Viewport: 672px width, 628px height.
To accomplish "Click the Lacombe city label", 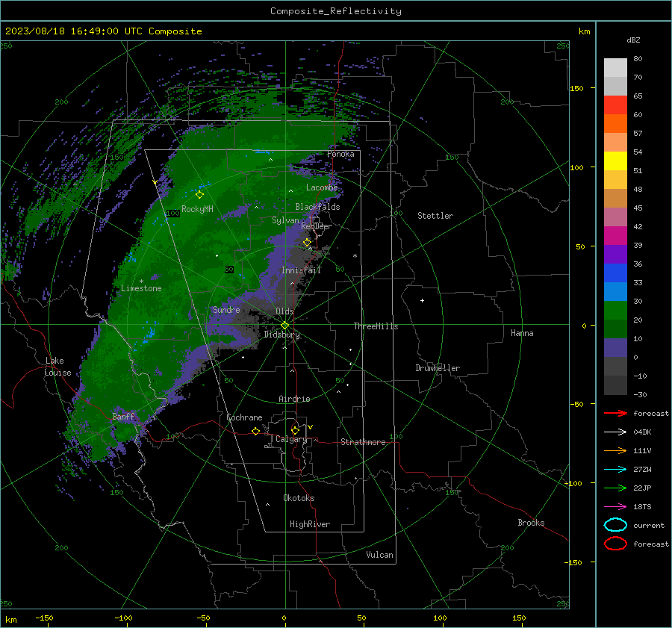I will coord(321,187).
